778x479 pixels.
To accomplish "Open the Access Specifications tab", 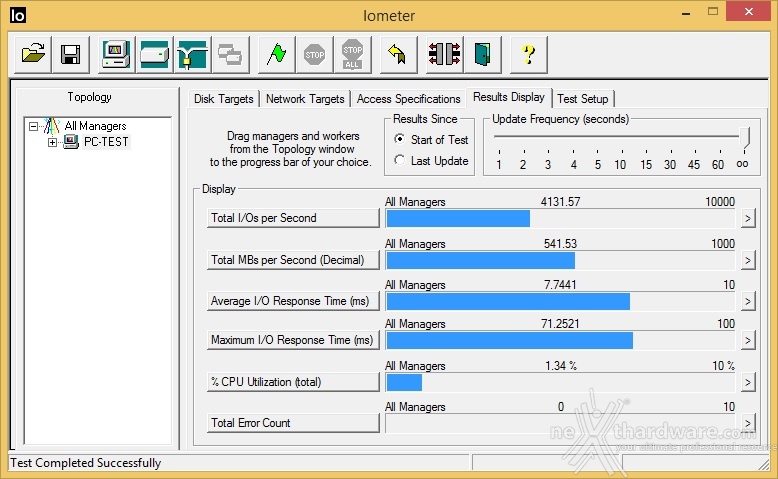I will tap(408, 99).
